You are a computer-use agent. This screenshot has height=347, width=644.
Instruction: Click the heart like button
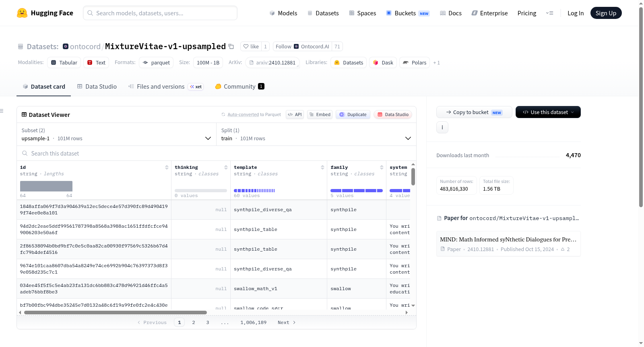(x=251, y=46)
